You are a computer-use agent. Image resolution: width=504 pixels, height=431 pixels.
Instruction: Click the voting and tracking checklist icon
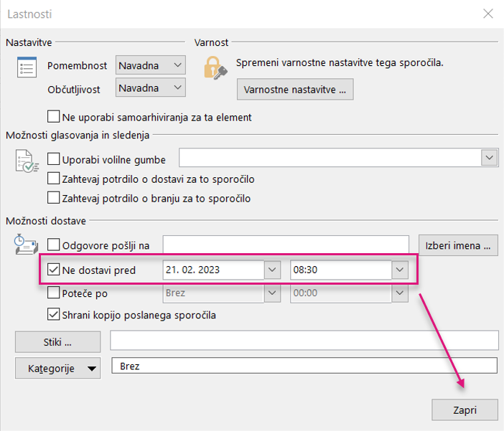pos(27,161)
